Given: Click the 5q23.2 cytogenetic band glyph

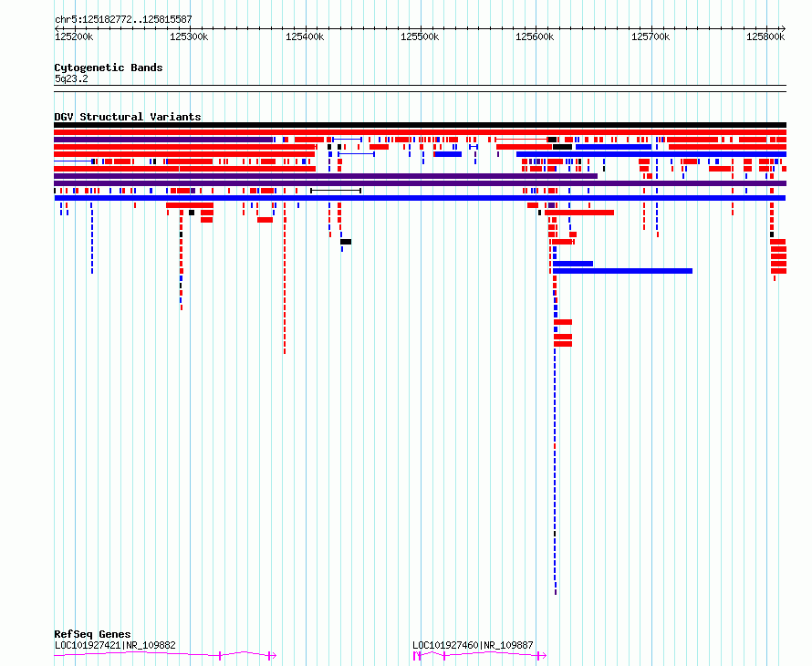Looking at the screenshot, I should click(420, 88).
